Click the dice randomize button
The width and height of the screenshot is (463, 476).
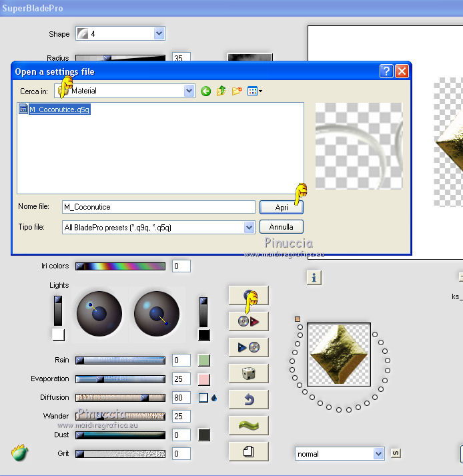[x=248, y=373]
